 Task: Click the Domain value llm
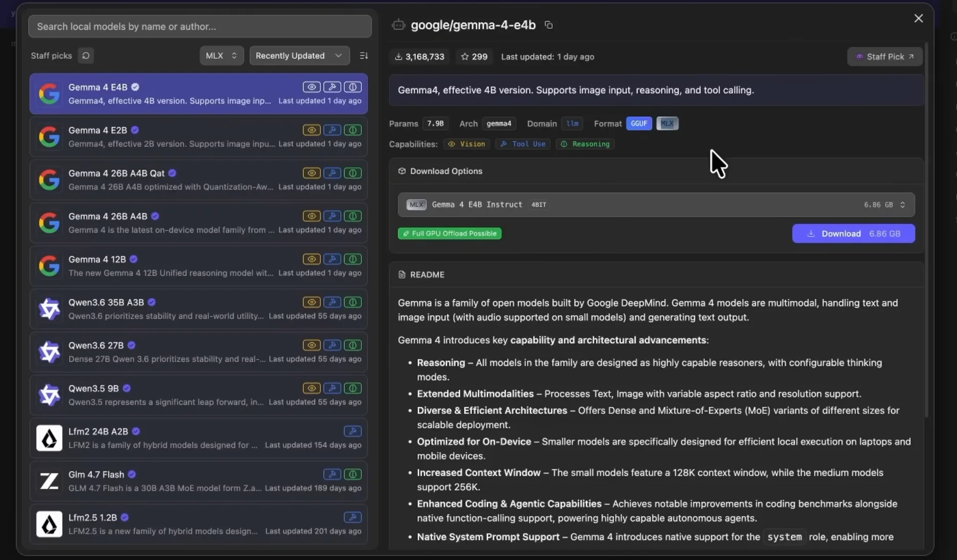[572, 123]
